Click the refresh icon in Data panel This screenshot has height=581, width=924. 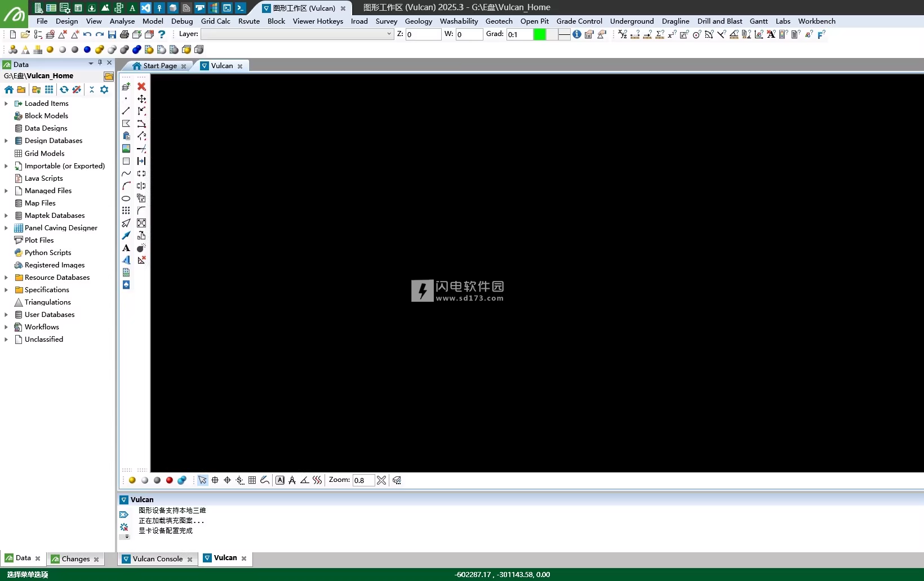[64, 90]
